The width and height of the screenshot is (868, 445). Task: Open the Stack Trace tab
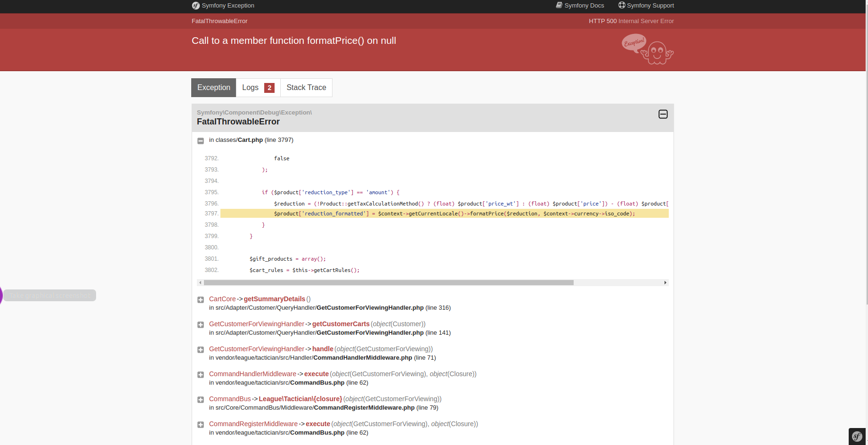click(306, 88)
